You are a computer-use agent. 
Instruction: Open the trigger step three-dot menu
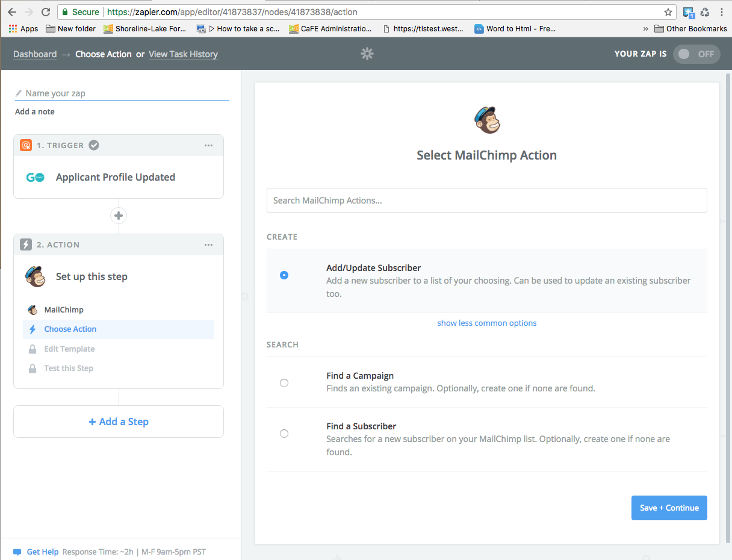click(208, 145)
